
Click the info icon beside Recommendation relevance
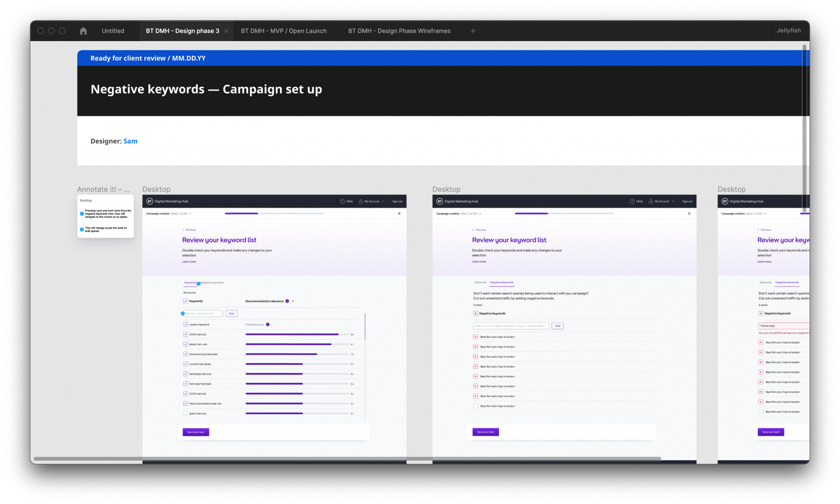(287, 301)
